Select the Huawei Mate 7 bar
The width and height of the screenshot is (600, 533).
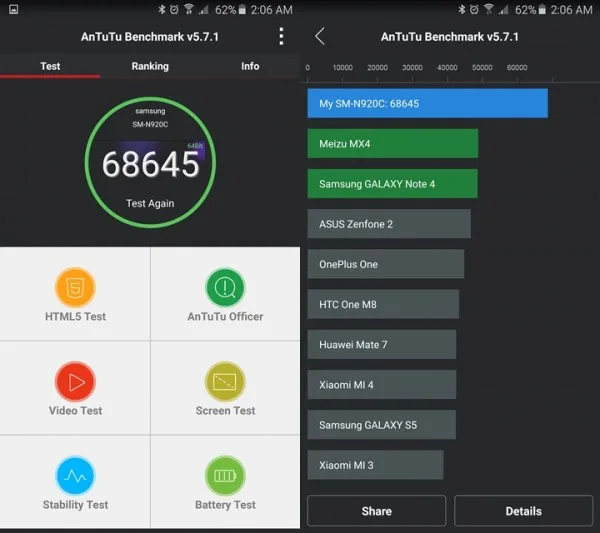(x=382, y=344)
